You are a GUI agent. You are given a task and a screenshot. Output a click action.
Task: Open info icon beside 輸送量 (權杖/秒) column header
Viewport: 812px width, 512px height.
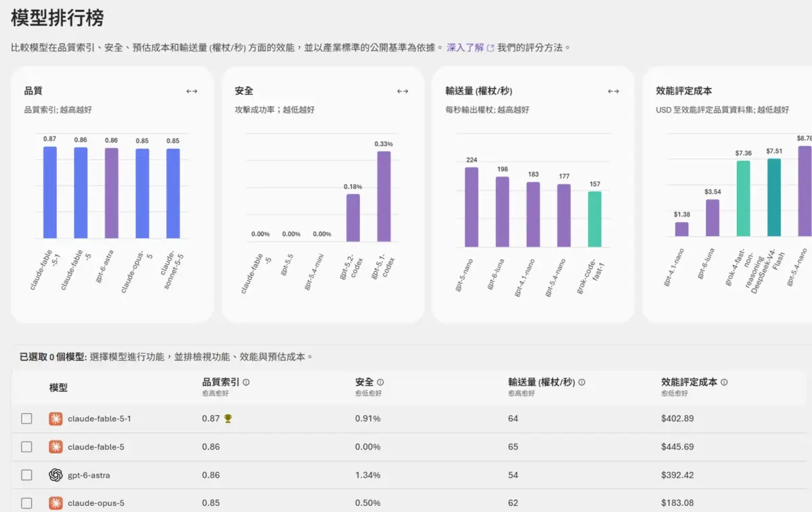582,382
